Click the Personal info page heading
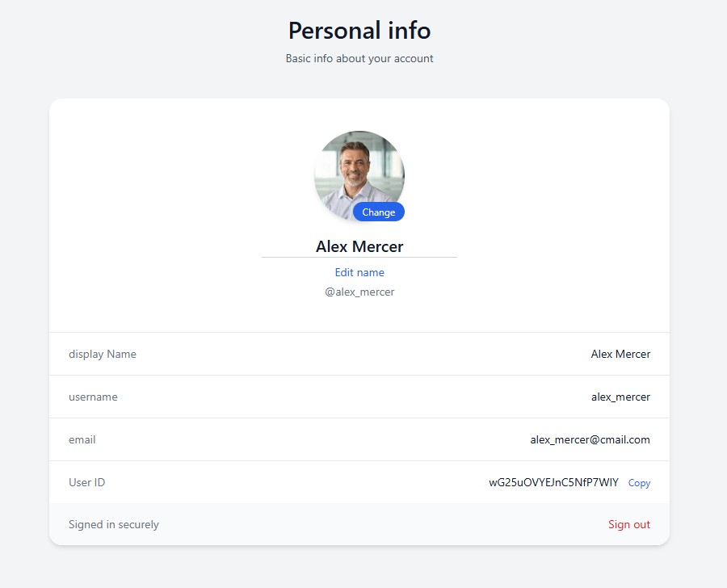This screenshot has width=727, height=588. click(359, 30)
